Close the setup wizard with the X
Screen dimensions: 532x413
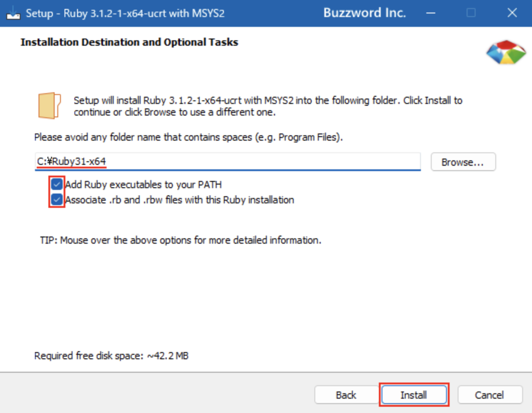pyautogui.click(x=512, y=13)
